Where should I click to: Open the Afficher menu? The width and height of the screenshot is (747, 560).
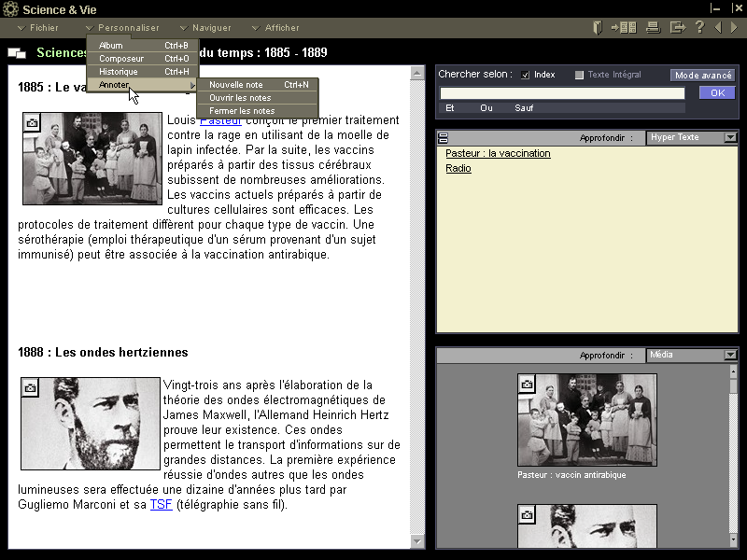click(x=275, y=28)
